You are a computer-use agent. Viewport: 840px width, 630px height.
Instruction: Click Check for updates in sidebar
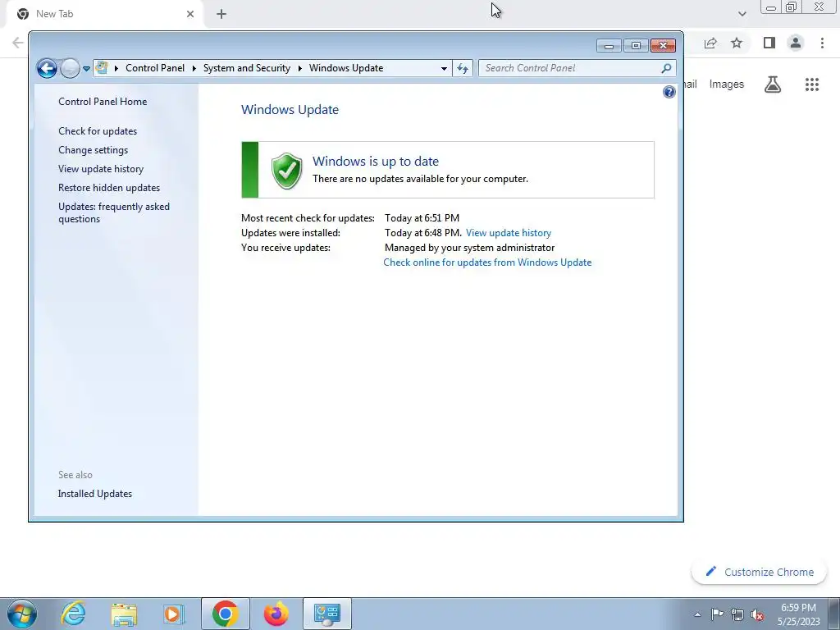click(x=98, y=131)
